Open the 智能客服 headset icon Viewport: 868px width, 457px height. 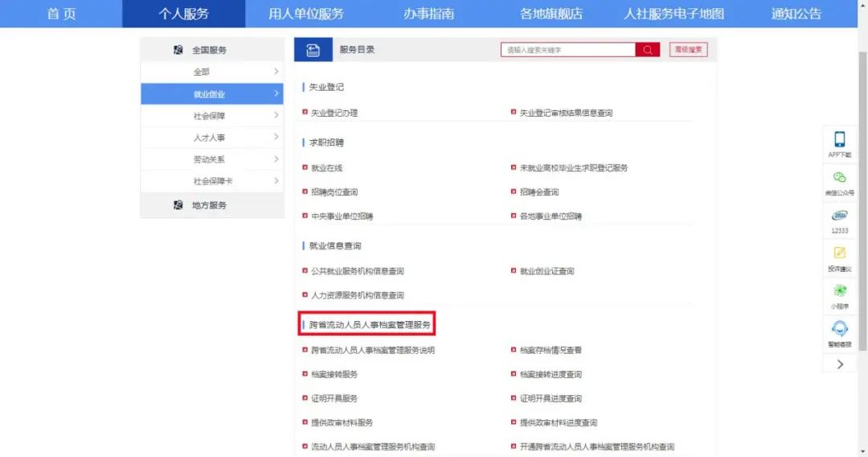[x=840, y=328]
